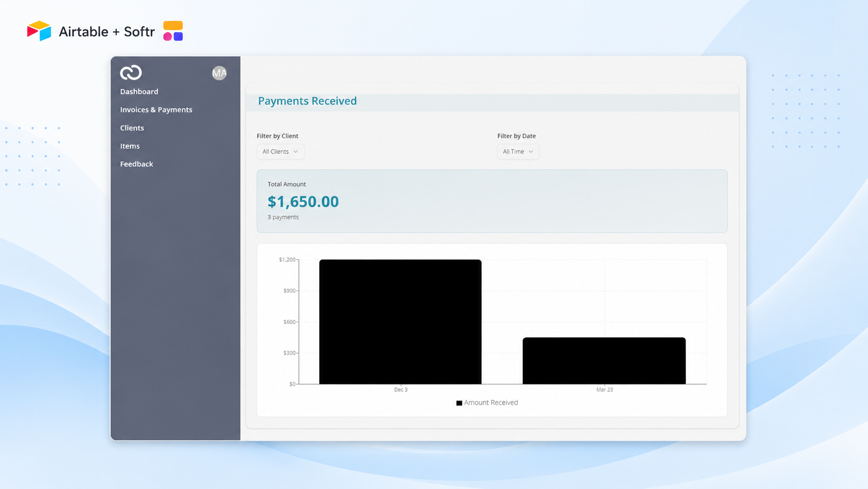Navigate to Clients page
The image size is (868, 489).
[132, 128]
